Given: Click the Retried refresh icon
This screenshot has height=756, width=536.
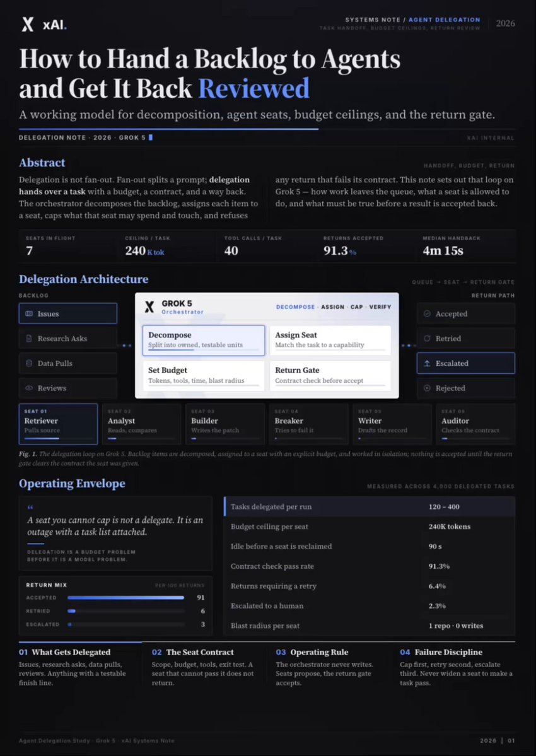Looking at the screenshot, I should pos(426,339).
